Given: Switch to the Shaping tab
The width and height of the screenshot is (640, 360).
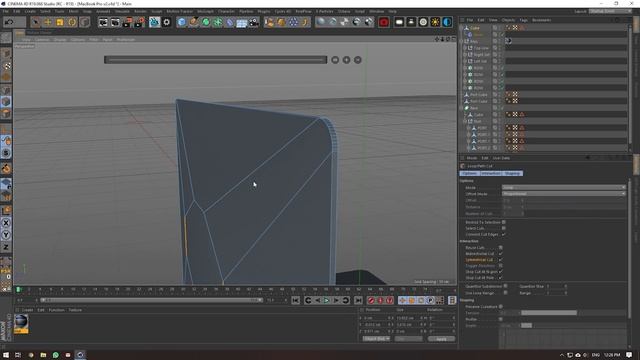Looking at the screenshot, I should click(512, 173).
